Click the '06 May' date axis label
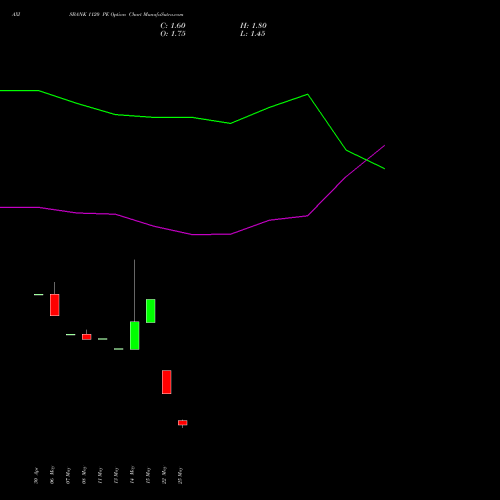The height and width of the screenshot is (500, 500). pos(52,475)
